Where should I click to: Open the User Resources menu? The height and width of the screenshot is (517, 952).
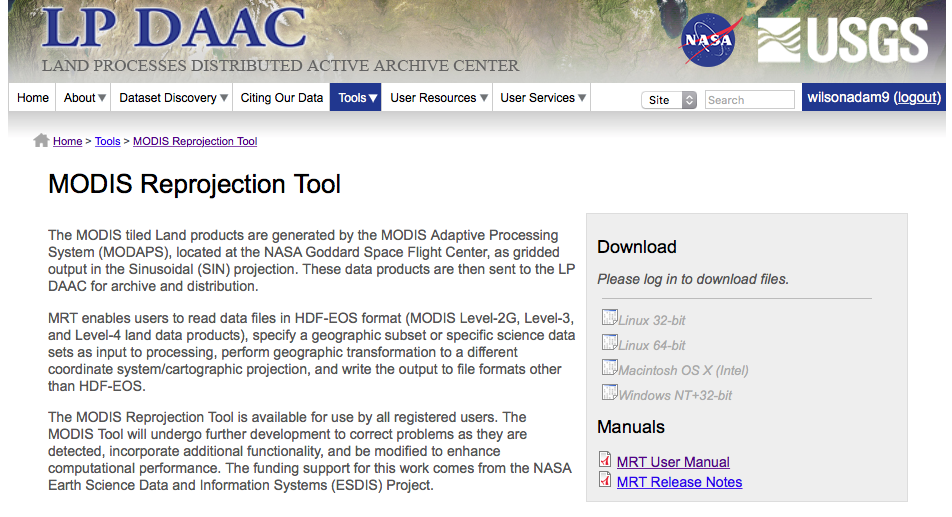tap(439, 98)
